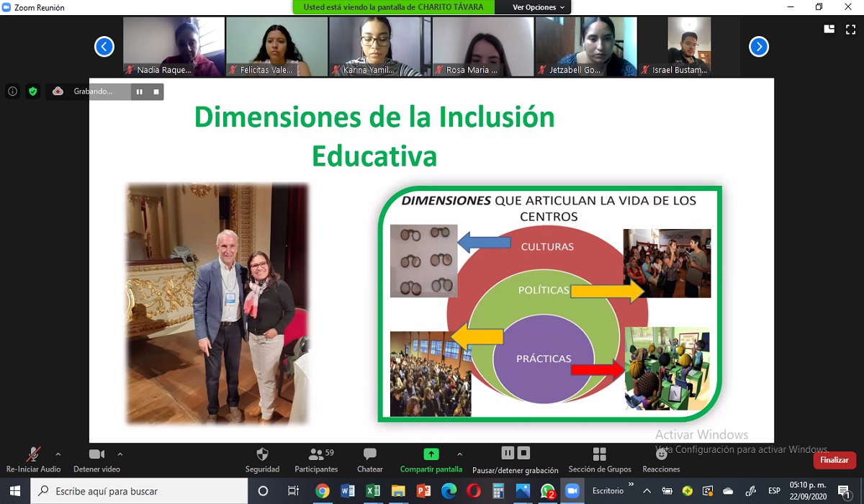Click the green encryption shield icon
Viewport: 864px width, 504px height.
(32, 91)
